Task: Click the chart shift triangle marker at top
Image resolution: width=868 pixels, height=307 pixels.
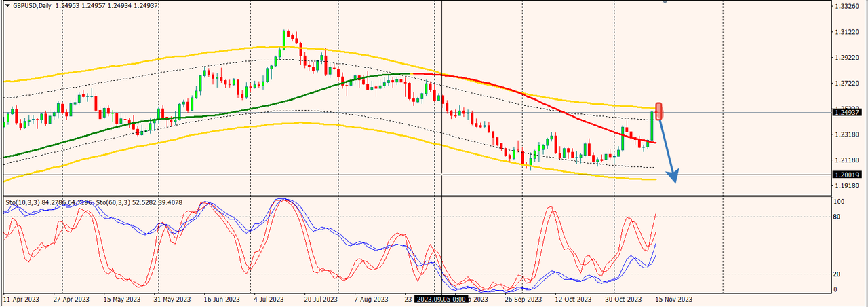Action: [x=665, y=2]
